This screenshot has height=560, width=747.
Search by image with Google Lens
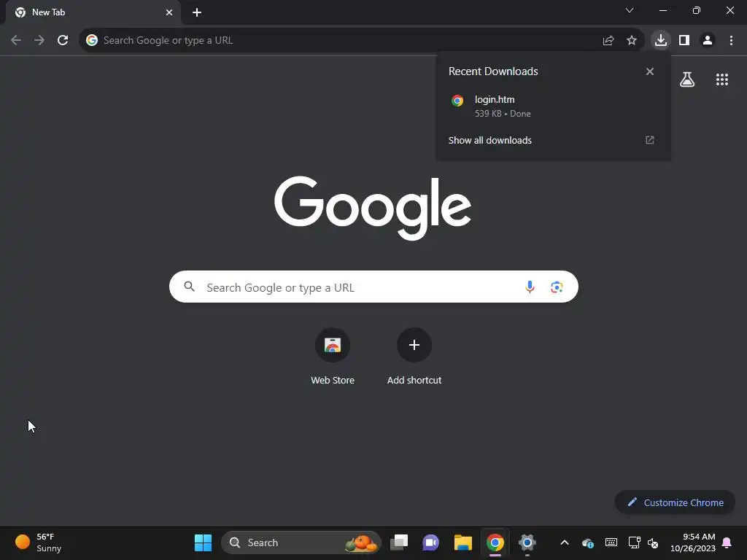click(x=557, y=287)
